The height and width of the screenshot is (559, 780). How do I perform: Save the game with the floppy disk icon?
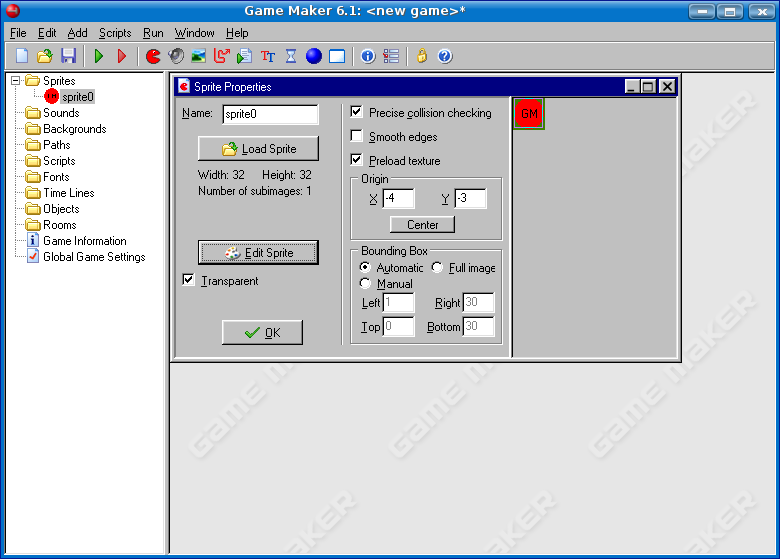(x=69, y=56)
